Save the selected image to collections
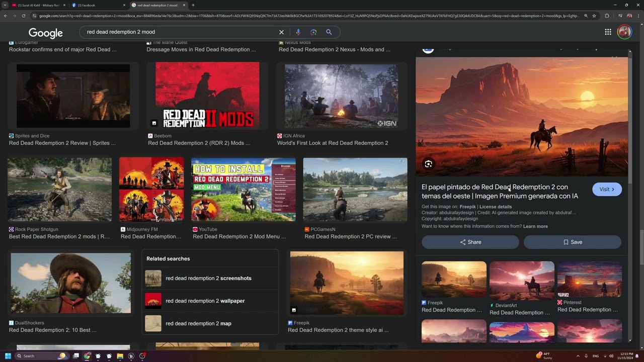Viewport: 644px width, 362px height. point(573,242)
